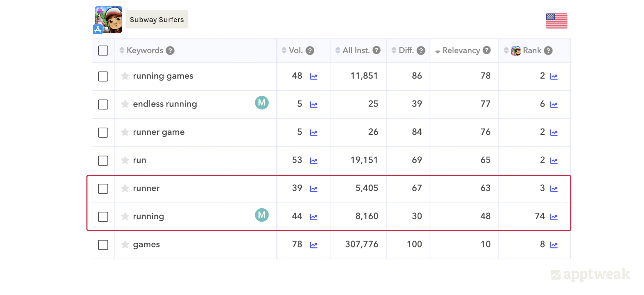Tick the checkbox for games row
This screenshot has width=644, height=295.
[103, 245]
